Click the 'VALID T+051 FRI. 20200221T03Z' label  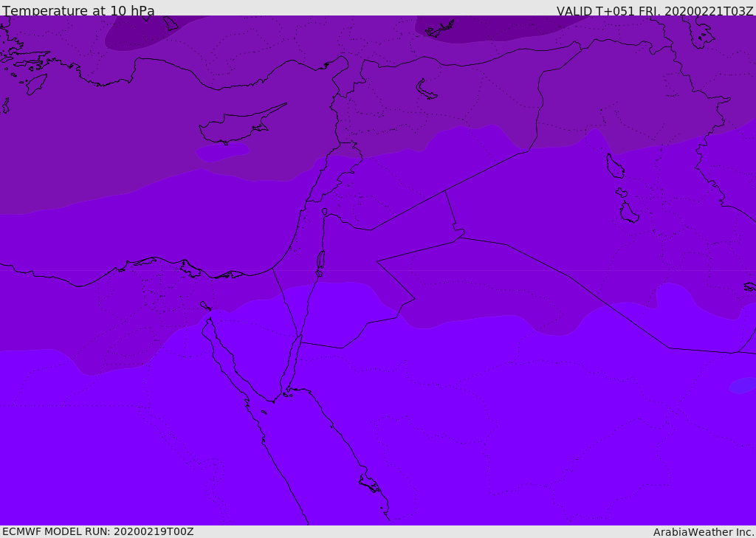655,10
